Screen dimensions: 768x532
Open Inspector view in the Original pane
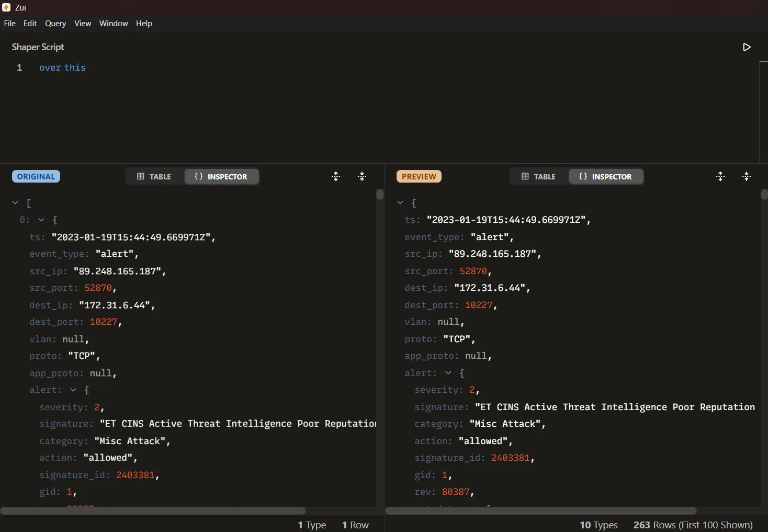[222, 176]
